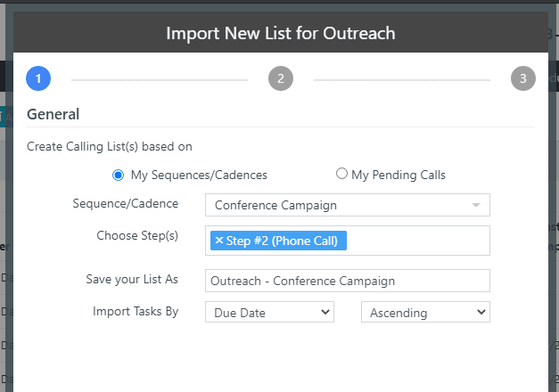559x392 pixels.
Task: Click the Sequence/Cadence field label
Action: (125, 203)
